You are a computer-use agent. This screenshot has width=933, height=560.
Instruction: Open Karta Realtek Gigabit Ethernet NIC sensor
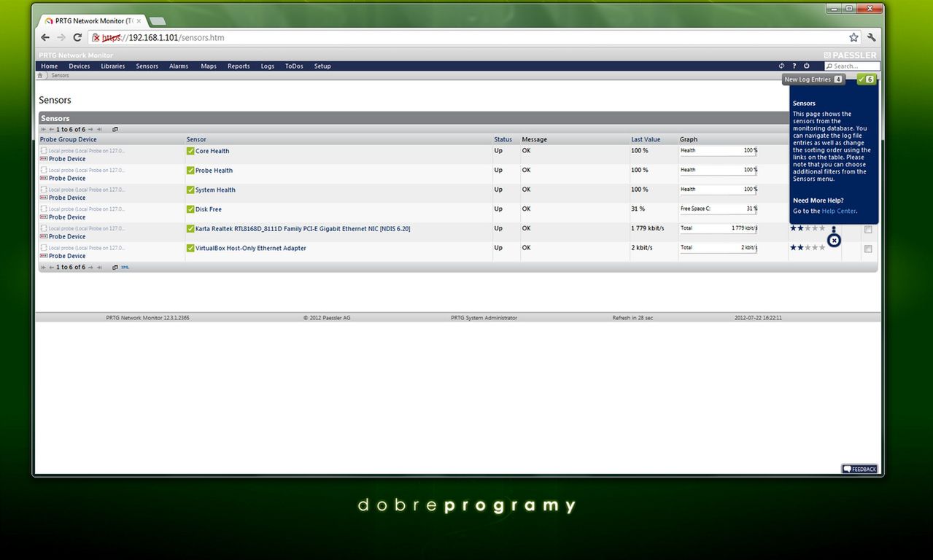click(303, 229)
